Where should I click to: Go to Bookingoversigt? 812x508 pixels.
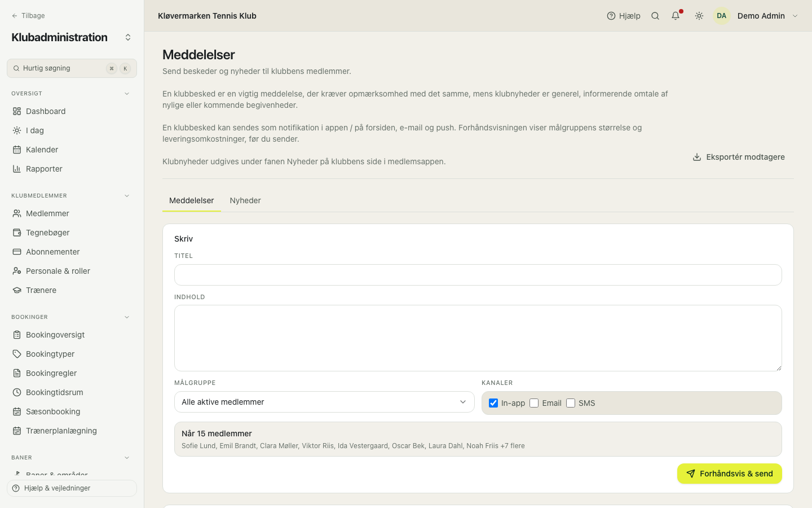[72, 335]
